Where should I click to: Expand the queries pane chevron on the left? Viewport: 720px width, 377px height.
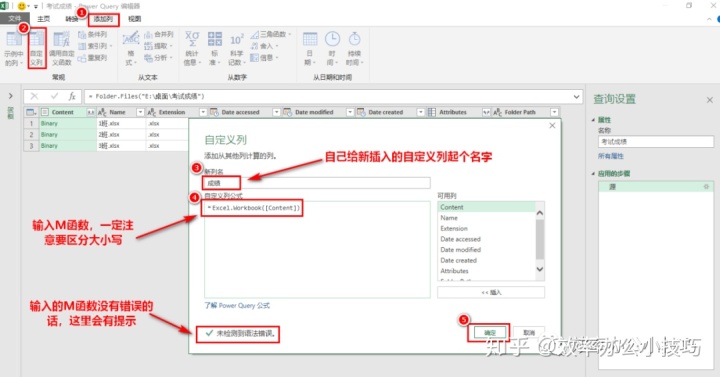click(x=11, y=96)
